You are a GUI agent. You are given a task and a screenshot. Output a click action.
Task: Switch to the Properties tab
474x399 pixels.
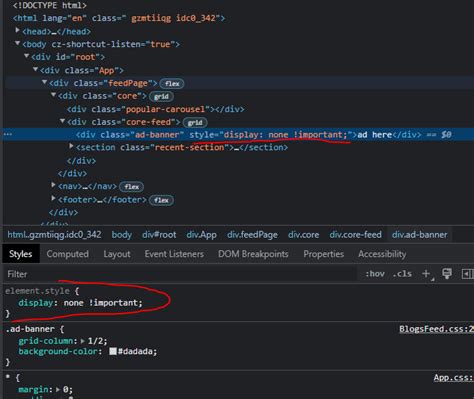323,254
